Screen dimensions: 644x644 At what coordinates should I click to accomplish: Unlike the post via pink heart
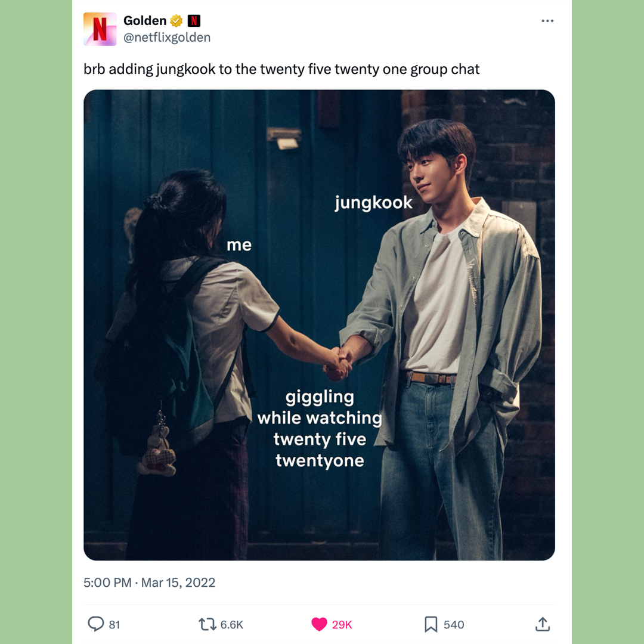click(319, 624)
